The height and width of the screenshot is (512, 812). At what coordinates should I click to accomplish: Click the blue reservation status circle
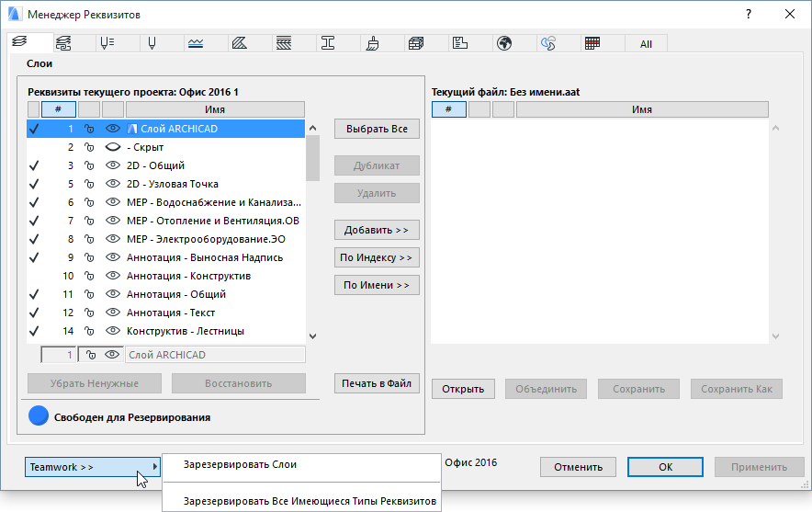(x=39, y=415)
